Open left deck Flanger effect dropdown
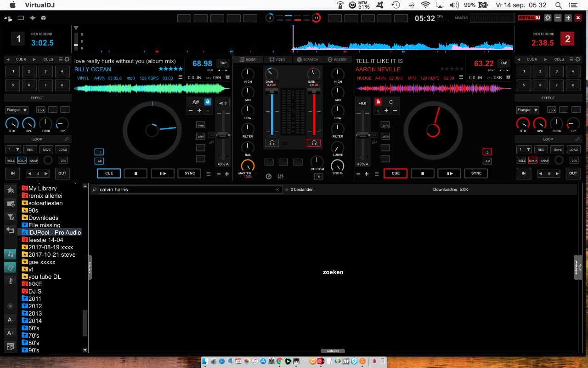 coord(17,110)
